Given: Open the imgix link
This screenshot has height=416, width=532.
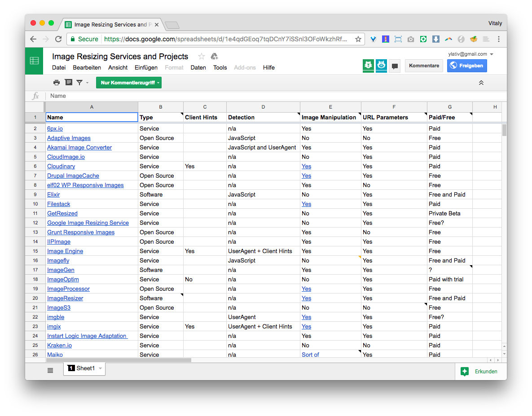Looking at the screenshot, I should point(54,327).
